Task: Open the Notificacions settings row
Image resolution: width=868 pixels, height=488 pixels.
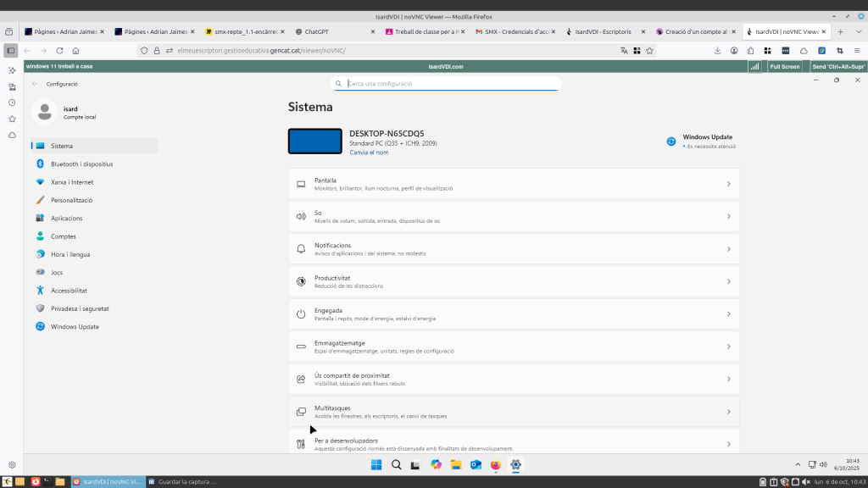Action: [x=513, y=248]
